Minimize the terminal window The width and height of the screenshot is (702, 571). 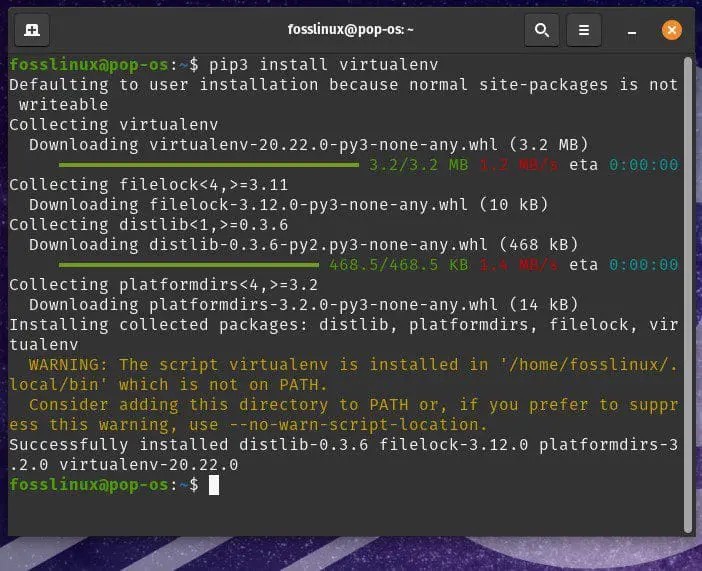click(630, 30)
